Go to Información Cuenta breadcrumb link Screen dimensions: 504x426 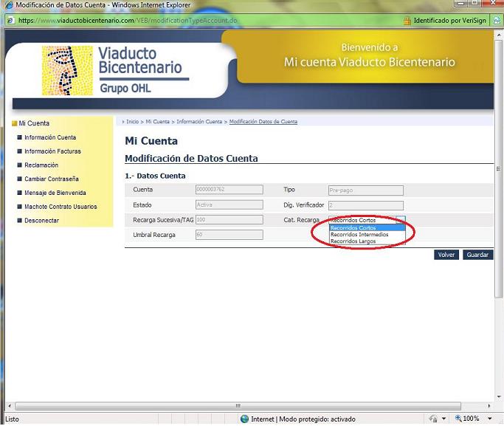(x=199, y=122)
